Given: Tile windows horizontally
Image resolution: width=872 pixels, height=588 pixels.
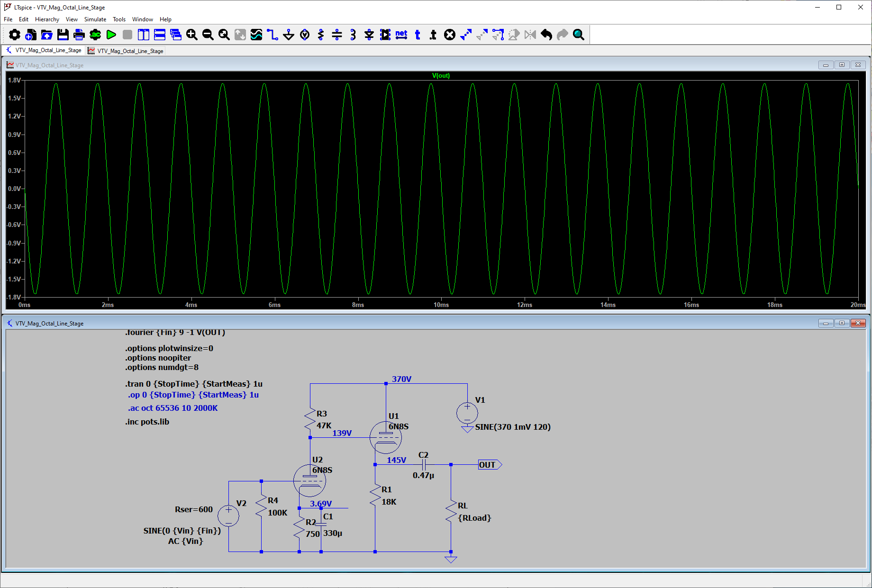Looking at the screenshot, I should pyautogui.click(x=160, y=35).
